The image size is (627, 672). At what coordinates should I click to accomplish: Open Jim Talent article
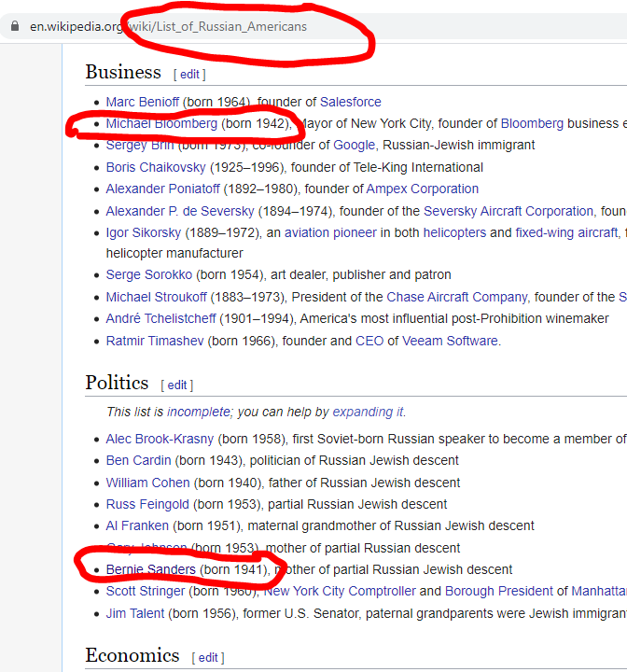pyautogui.click(x=135, y=613)
